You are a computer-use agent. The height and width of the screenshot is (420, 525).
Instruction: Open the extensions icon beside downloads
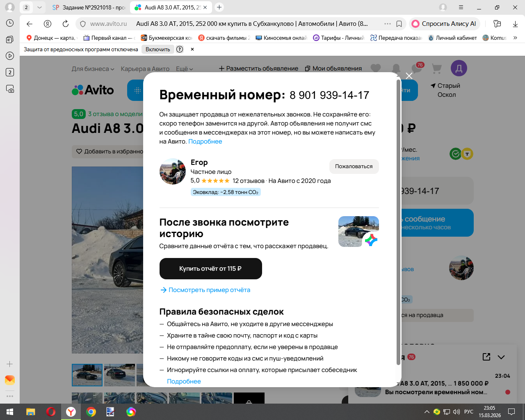click(x=497, y=24)
